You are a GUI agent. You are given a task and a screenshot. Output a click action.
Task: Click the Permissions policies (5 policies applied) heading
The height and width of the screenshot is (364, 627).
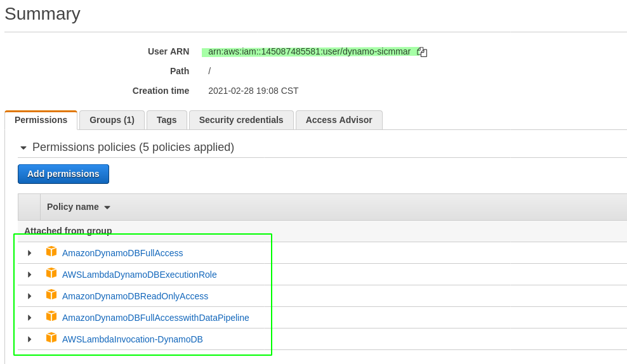pyautogui.click(x=133, y=147)
